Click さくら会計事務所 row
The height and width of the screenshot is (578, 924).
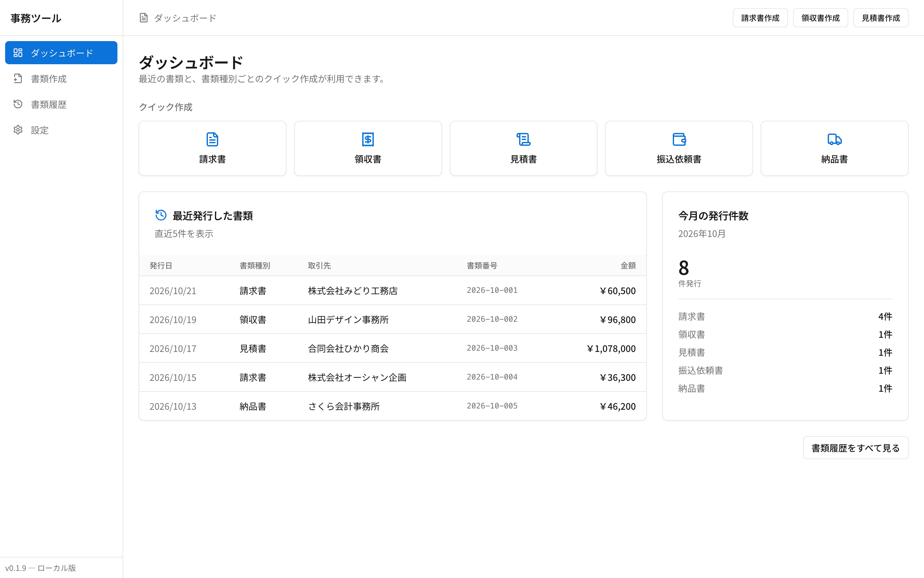coord(392,406)
